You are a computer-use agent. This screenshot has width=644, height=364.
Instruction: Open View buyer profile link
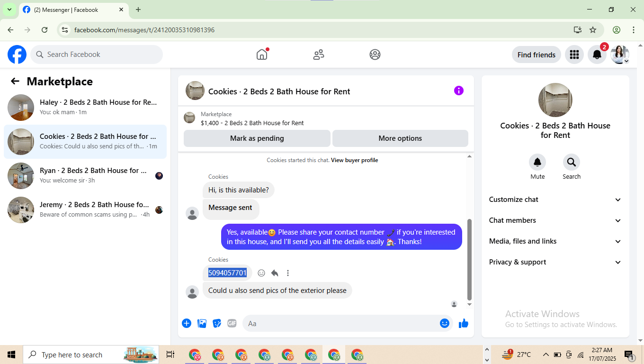click(x=354, y=160)
